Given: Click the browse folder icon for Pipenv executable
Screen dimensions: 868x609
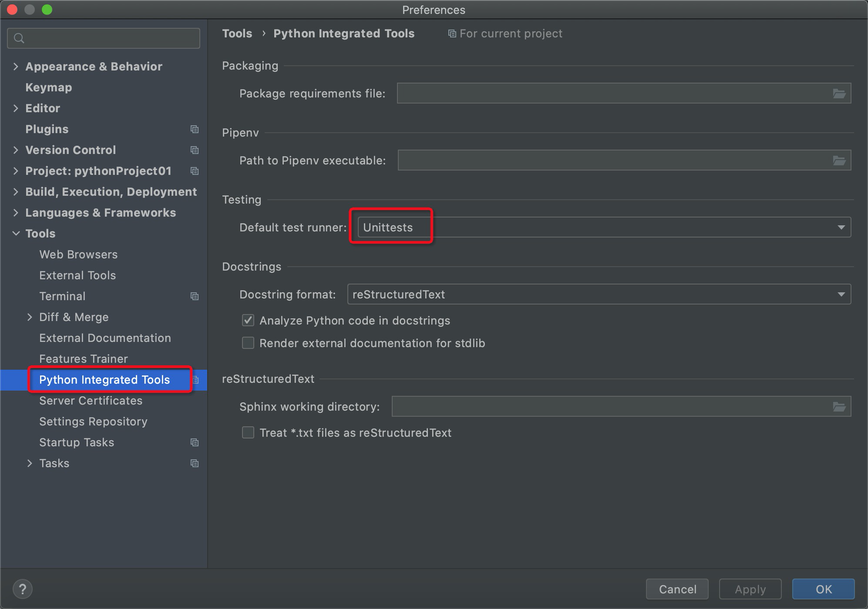Looking at the screenshot, I should (839, 160).
